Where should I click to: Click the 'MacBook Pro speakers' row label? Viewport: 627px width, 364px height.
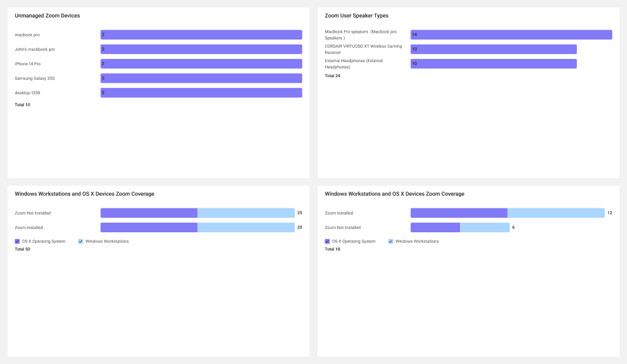point(361,35)
